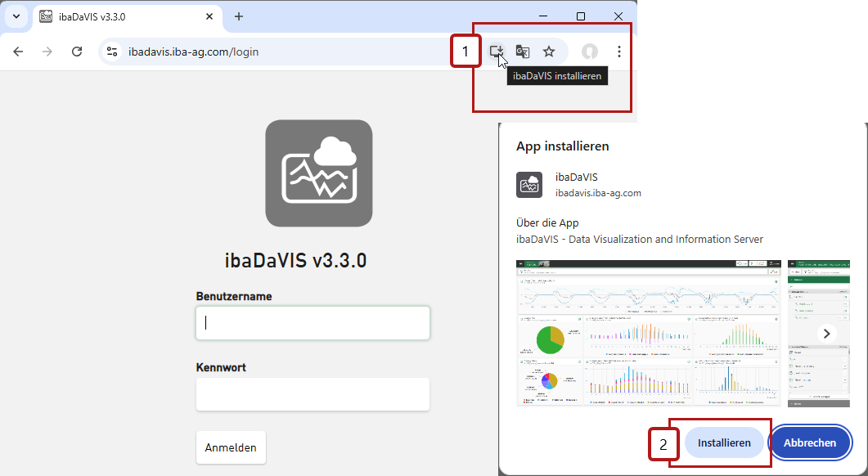This screenshot has height=476, width=868.
Task: Click the install ibaDaVIS app icon in address bar
Action: click(x=497, y=52)
